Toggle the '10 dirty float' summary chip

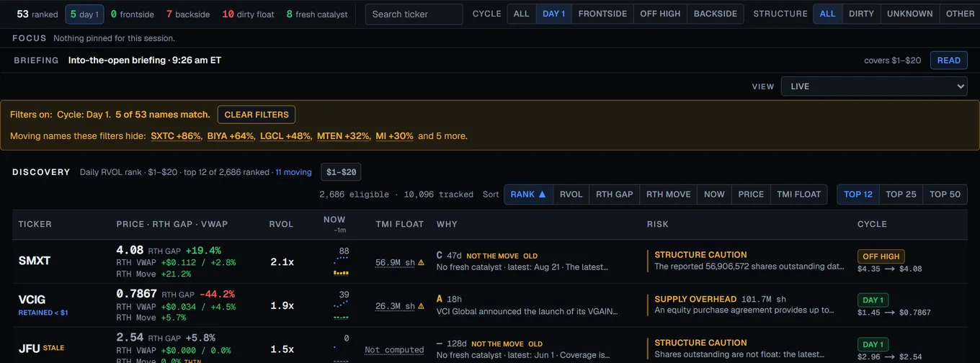(x=248, y=14)
